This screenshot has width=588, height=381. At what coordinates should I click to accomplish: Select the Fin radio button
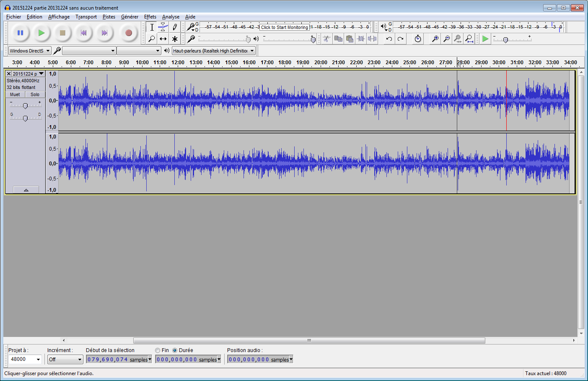tap(158, 350)
